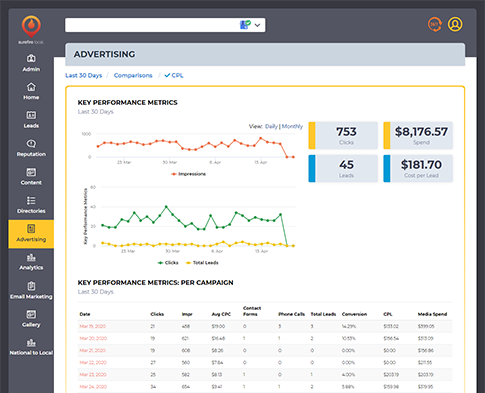Toggle the CPL checkmark filter
This screenshot has height=393, width=485.
click(174, 75)
